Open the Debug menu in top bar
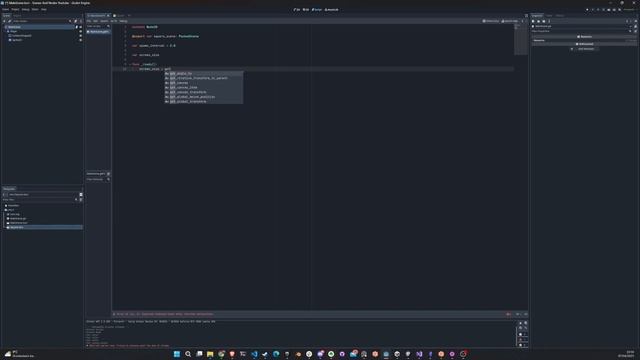640x360 pixels. click(x=25, y=9)
